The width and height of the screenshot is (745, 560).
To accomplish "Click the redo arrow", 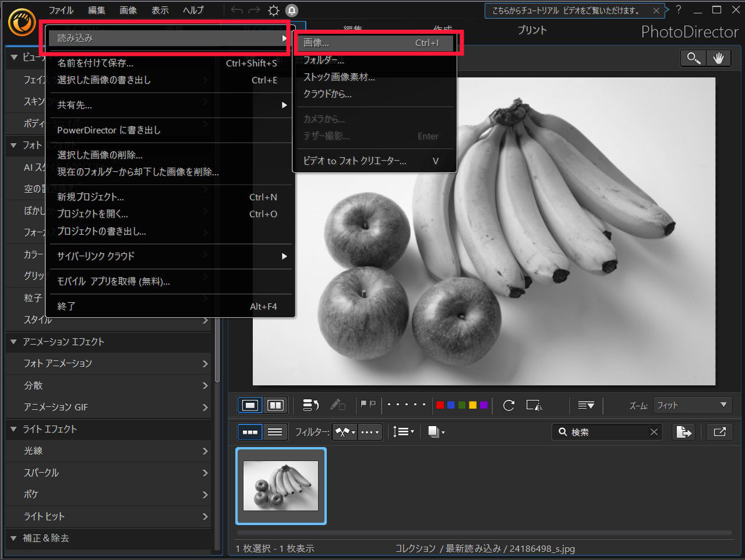I will click(x=254, y=10).
